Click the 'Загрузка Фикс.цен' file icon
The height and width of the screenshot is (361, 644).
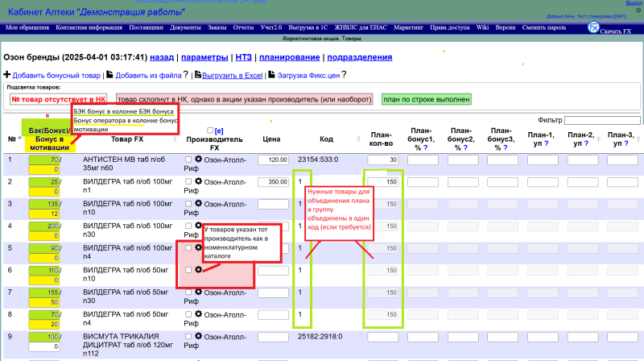(x=271, y=75)
